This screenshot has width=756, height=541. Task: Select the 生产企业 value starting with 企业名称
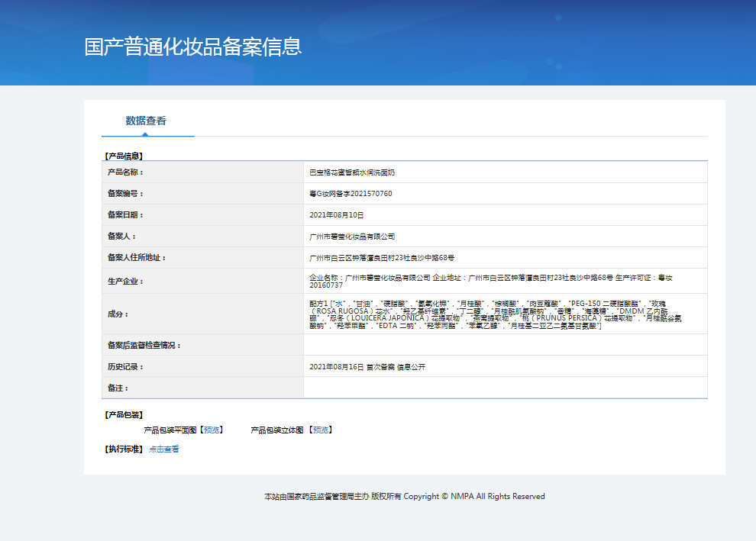coord(491,282)
